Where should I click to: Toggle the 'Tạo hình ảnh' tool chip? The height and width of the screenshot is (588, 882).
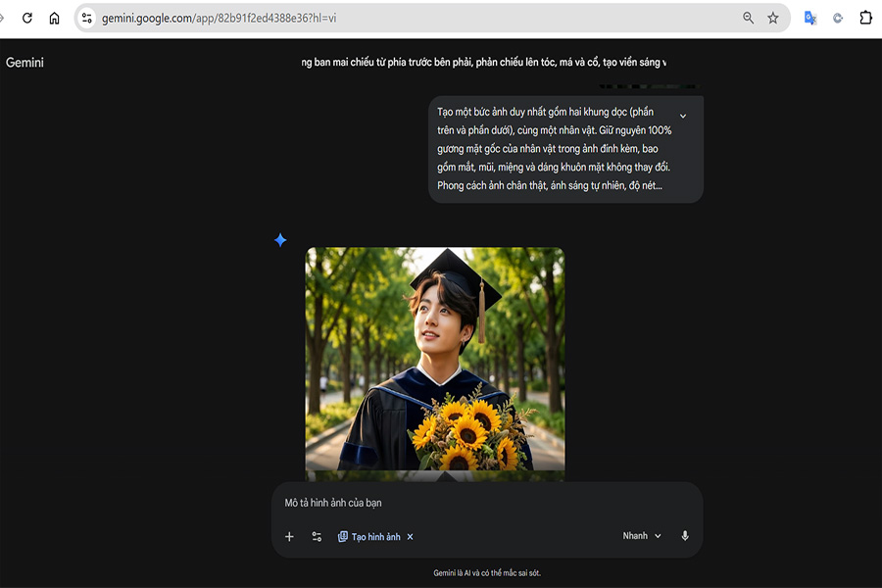(x=368, y=537)
